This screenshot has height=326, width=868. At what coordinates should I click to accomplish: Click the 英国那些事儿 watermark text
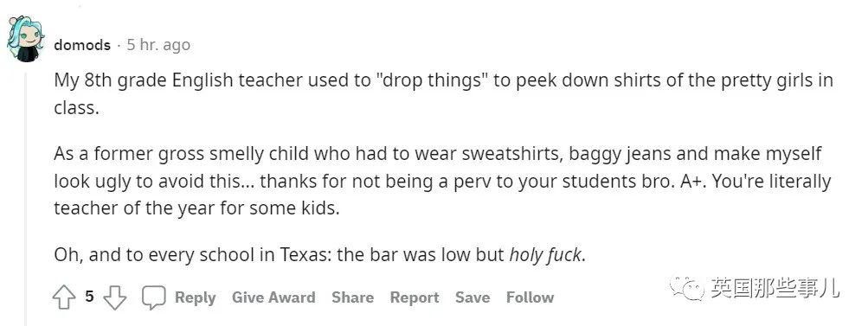click(774, 288)
